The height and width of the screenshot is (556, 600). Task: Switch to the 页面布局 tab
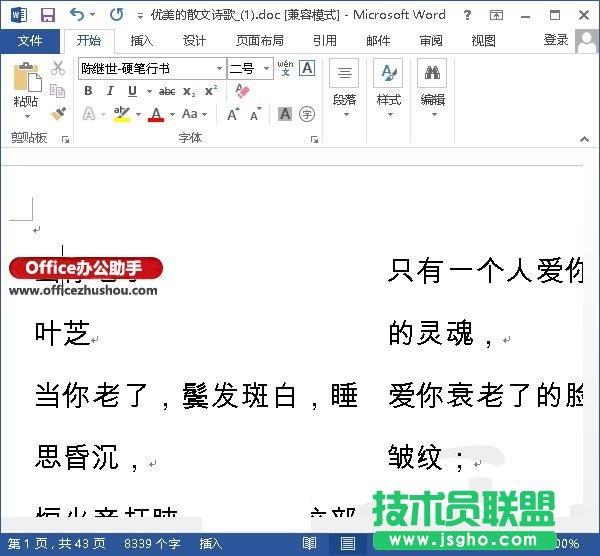tap(260, 40)
